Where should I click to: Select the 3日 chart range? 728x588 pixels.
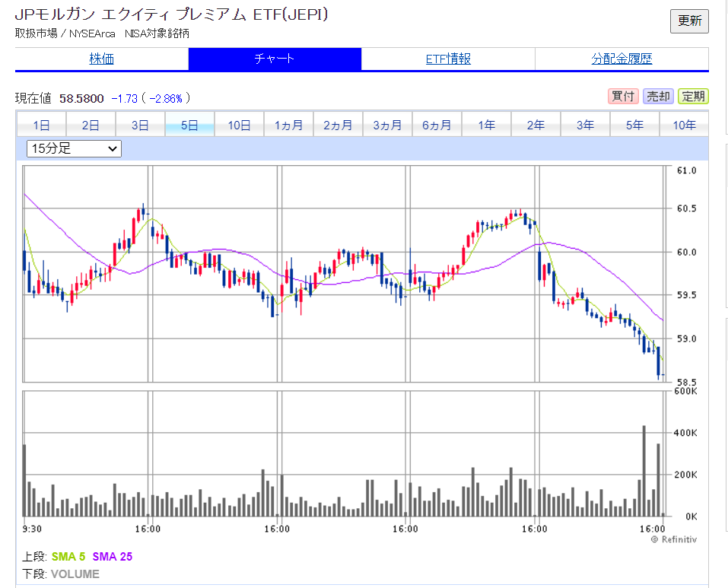pos(140,125)
